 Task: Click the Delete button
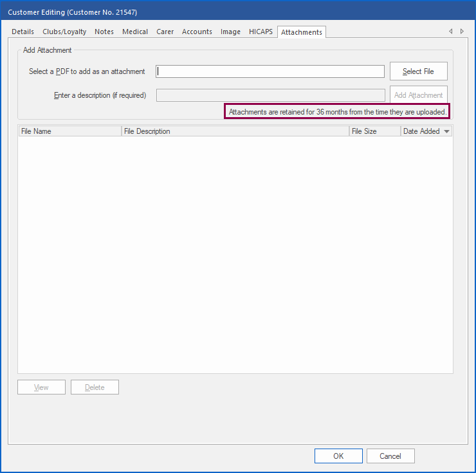tap(95, 387)
